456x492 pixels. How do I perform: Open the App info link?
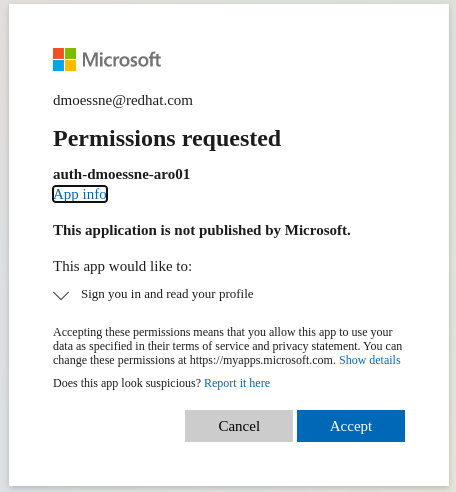click(80, 194)
